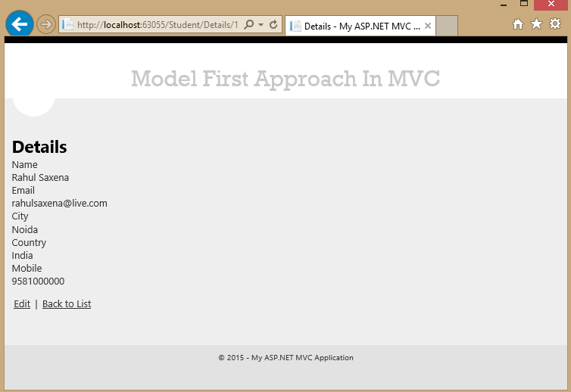Click the Mobile field label

27,268
